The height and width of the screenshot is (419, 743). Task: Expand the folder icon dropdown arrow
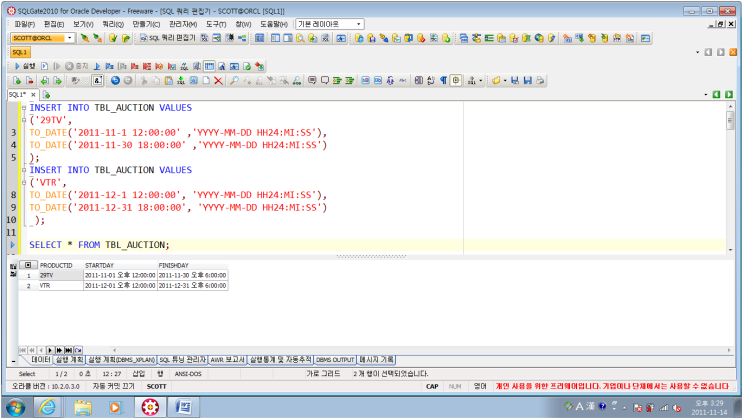pyautogui.click(x=505, y=81)
